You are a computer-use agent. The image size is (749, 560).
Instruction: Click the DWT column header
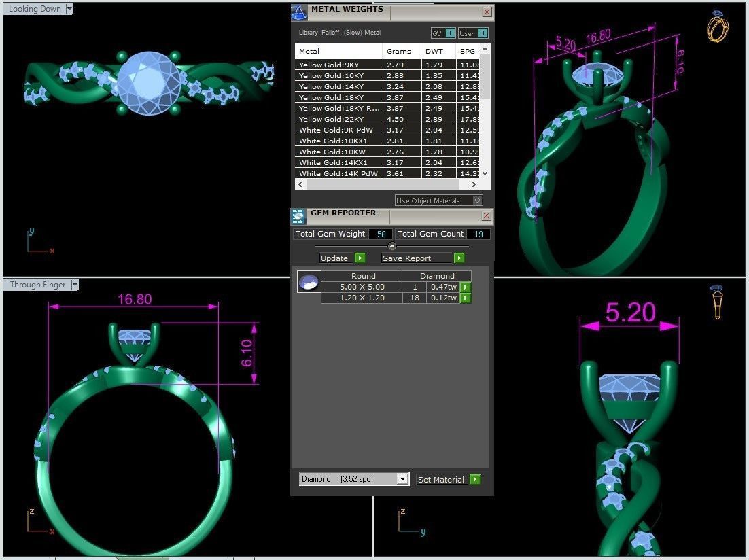[438, 51]
